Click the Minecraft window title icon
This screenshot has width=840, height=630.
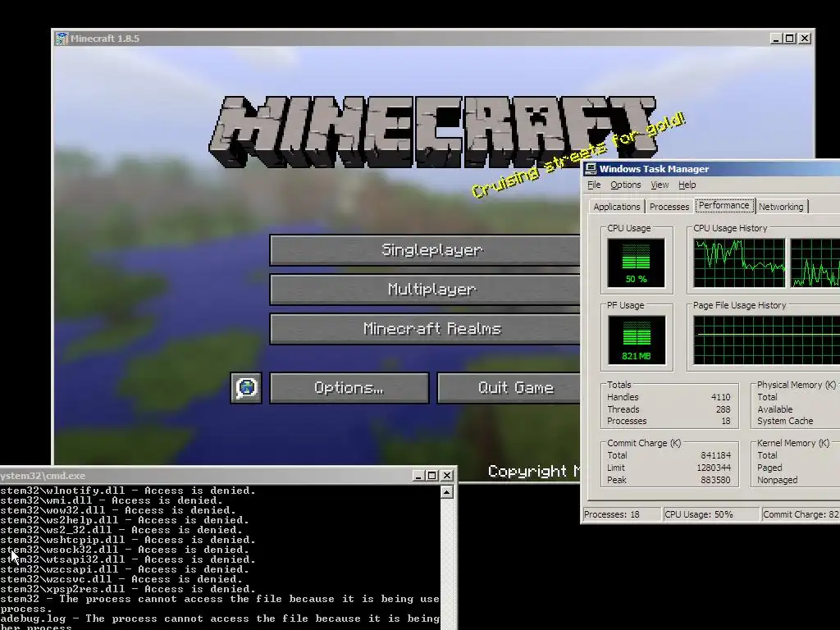click(62, 39)
